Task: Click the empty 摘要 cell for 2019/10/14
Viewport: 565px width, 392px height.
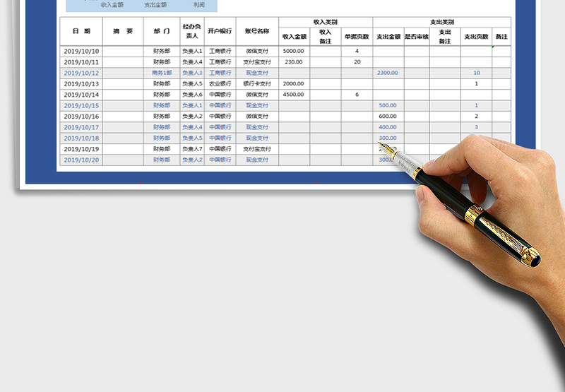Action: [x=123, y=95]
